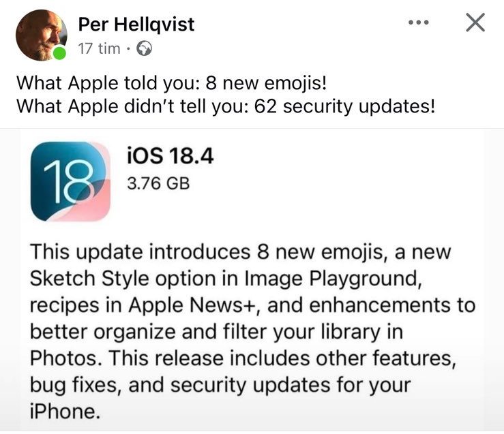The height and width of the screenshot is (434, 504).
Task: Click "Sketch Style" in the update notes
Action: coord(89,278)
